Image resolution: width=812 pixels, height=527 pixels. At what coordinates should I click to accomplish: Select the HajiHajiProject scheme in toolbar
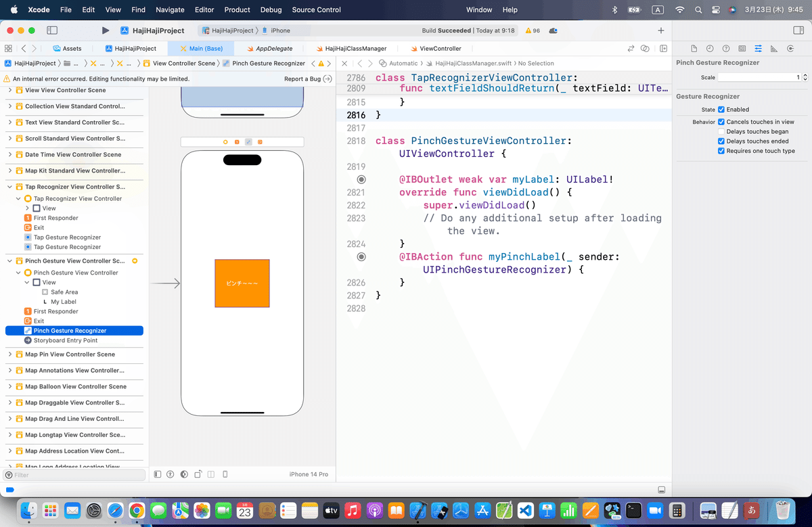pos(228,30)
